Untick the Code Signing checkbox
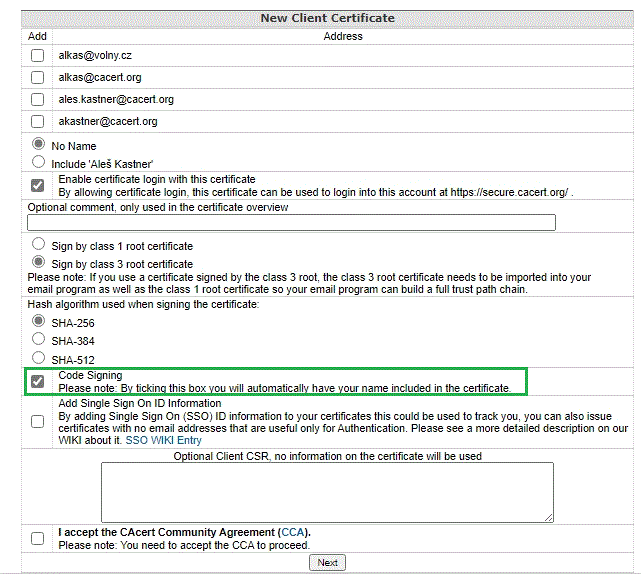This screenshot has width=641, height=578. (x=38, y=381)
